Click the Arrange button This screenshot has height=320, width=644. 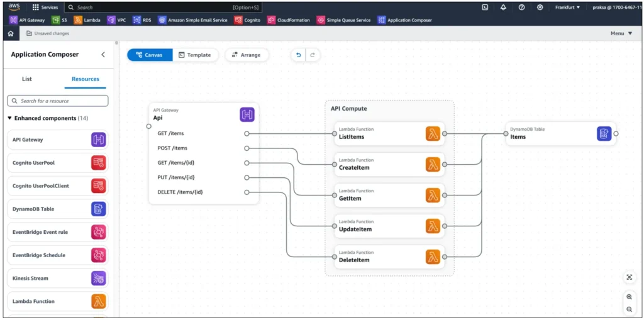pyautogui.click(x=247, y=55)
